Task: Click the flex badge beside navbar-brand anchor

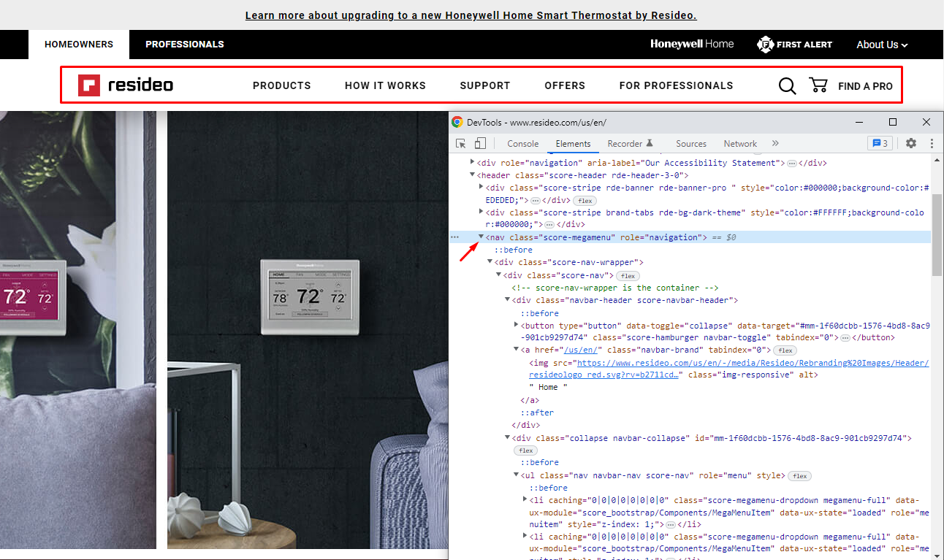Action: click(786, 350)
